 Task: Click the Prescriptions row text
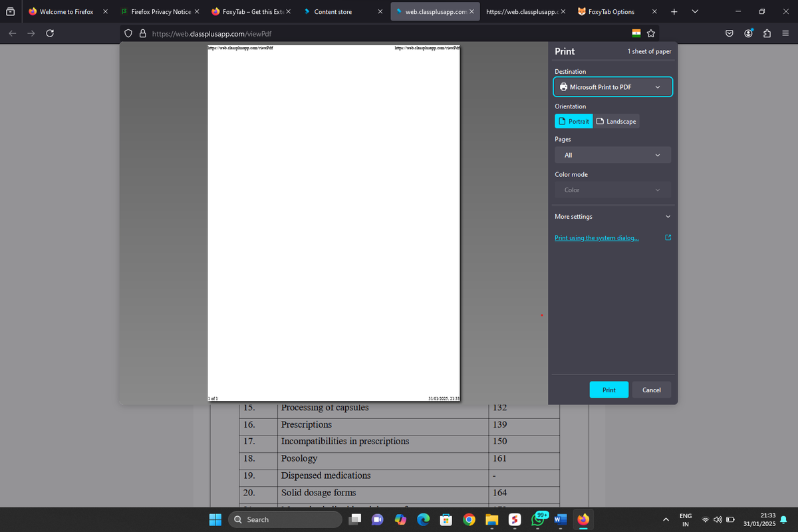pos(307,424)
